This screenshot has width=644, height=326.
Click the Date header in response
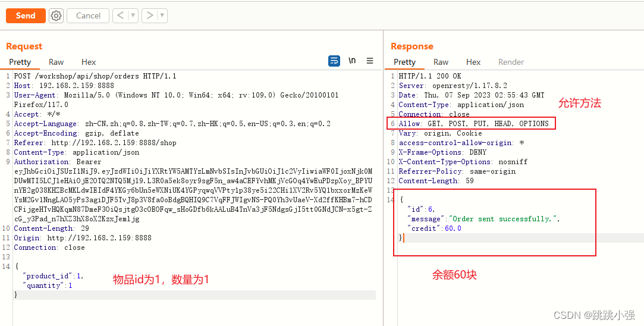pos(472,95)
